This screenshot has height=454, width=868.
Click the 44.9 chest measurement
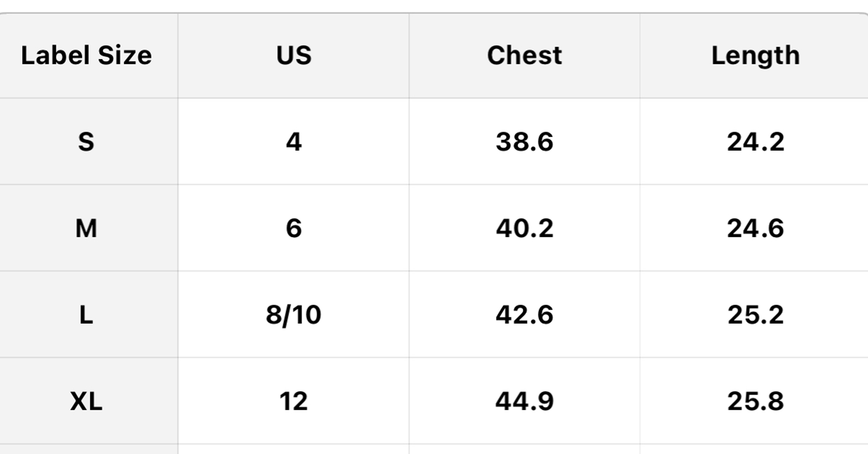(524, 401)
